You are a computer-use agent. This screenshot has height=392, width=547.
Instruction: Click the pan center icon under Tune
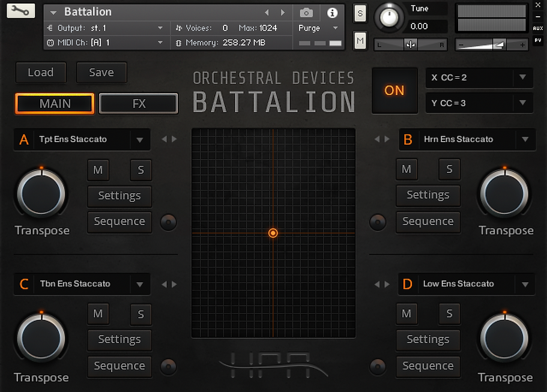pyautogui.click(x=410, y=44)
